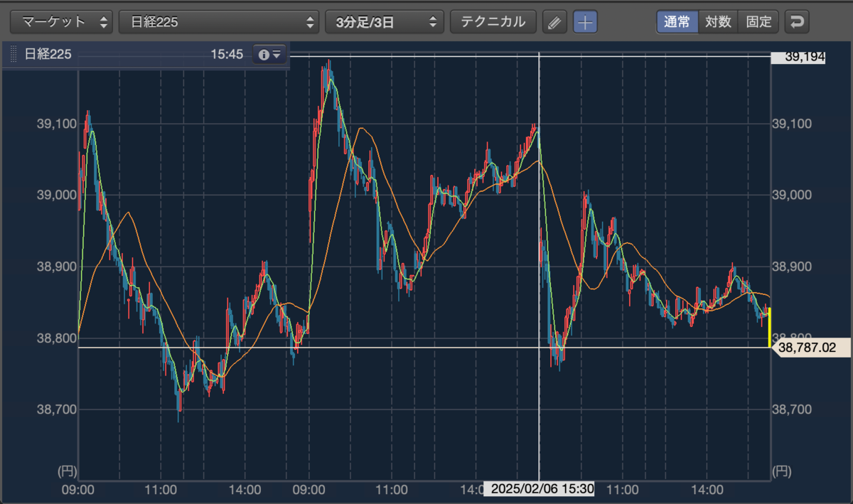Expand the 日経225 symbol selector
Screen dimensions: 853x504
point(219,22)
